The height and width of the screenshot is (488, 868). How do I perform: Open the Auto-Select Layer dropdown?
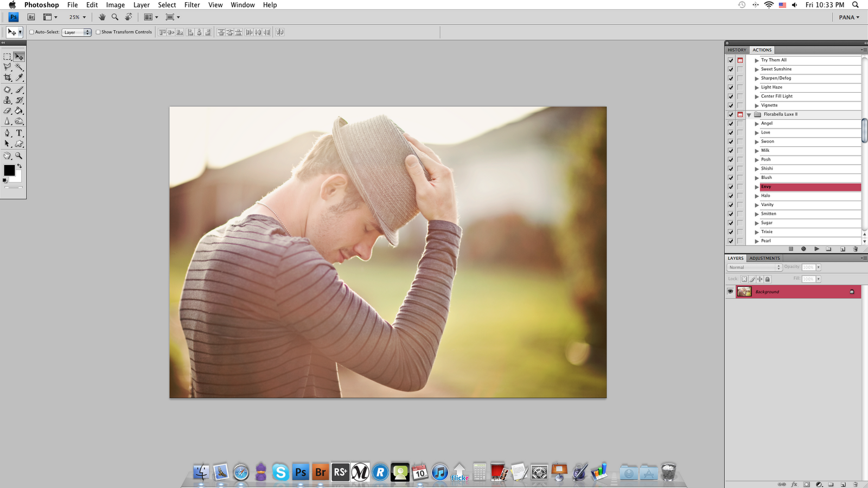coord(76,33)
